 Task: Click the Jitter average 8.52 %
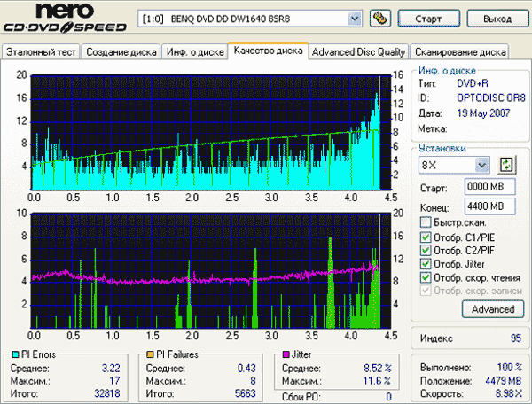point(378,368)
